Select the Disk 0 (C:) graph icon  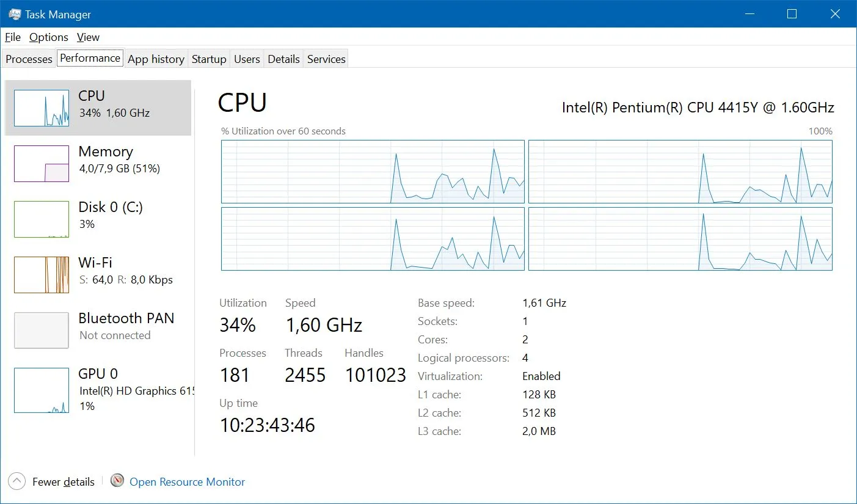point(42,219)
